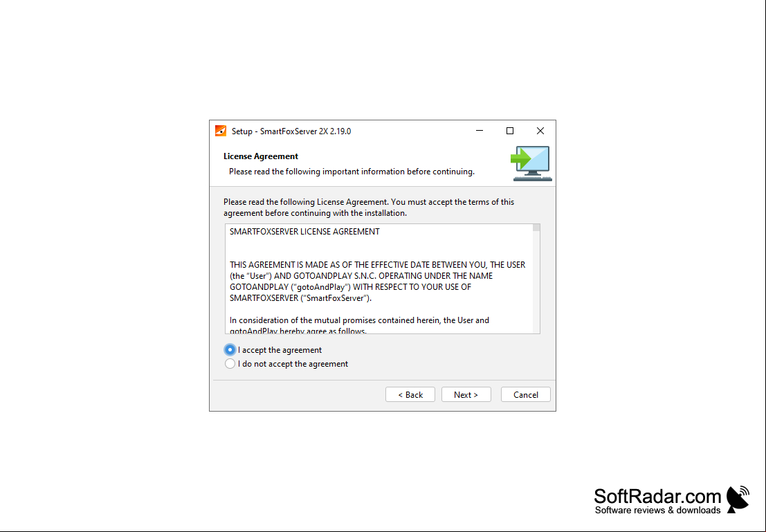This screenshot has height=532, width=766.
Task: Select "I accept the agreement" radio button
Action: 230,350
